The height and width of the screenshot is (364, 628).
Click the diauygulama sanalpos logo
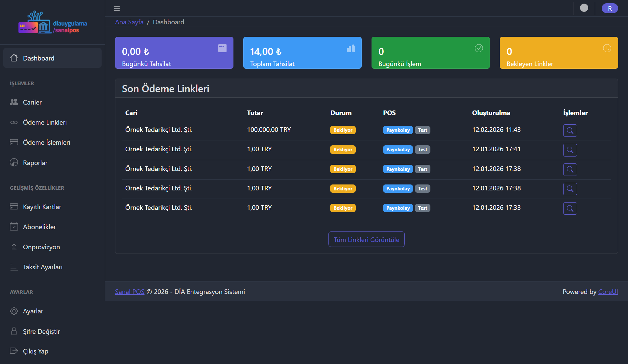(x=53, y=22)
